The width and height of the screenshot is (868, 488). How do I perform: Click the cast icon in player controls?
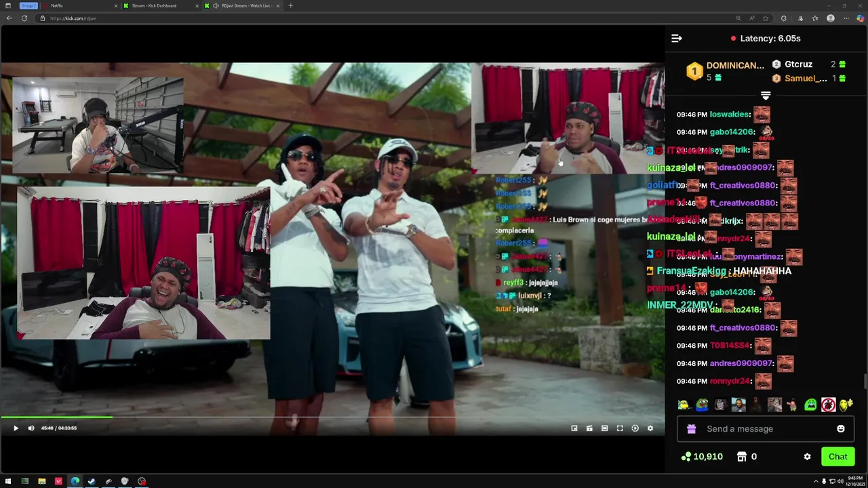[x=589, y=428]
